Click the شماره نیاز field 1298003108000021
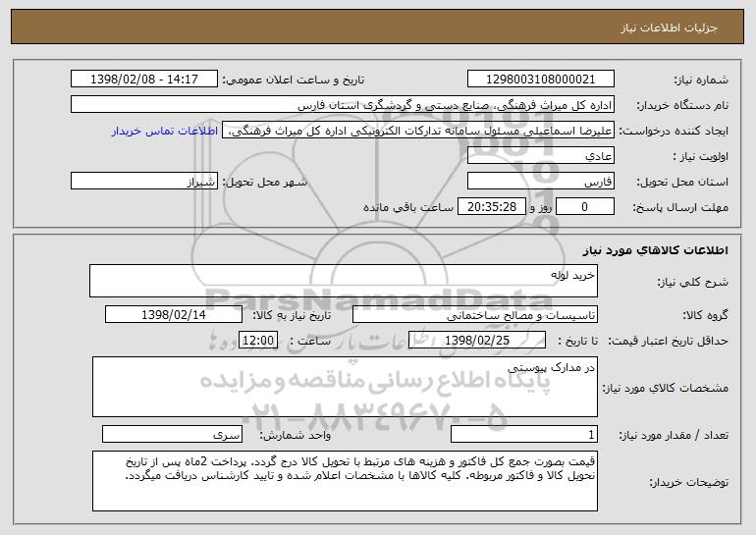This screenshot has width=756, height=535. point(540,79)
